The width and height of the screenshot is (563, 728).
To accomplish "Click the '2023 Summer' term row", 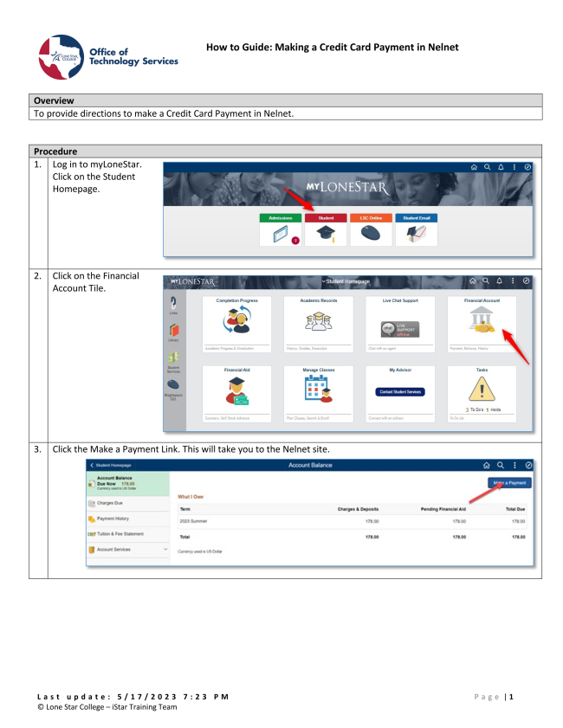I will click(x=353, y=521).
